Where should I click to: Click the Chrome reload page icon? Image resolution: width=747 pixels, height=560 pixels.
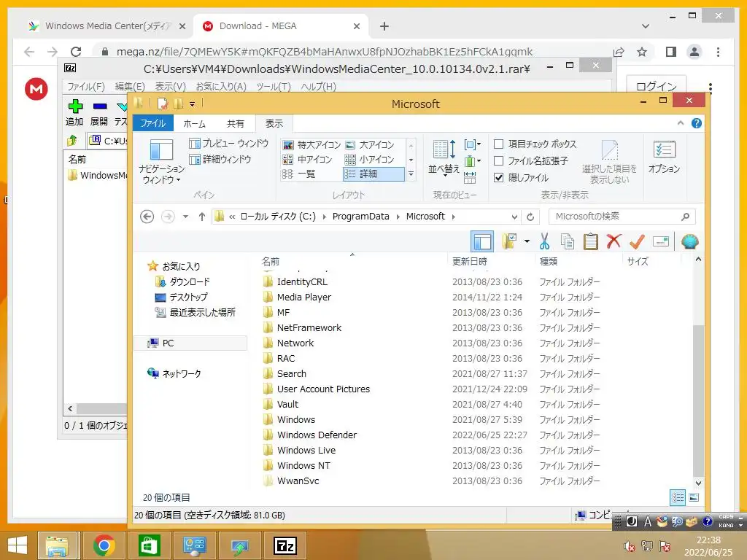(76, 52)
